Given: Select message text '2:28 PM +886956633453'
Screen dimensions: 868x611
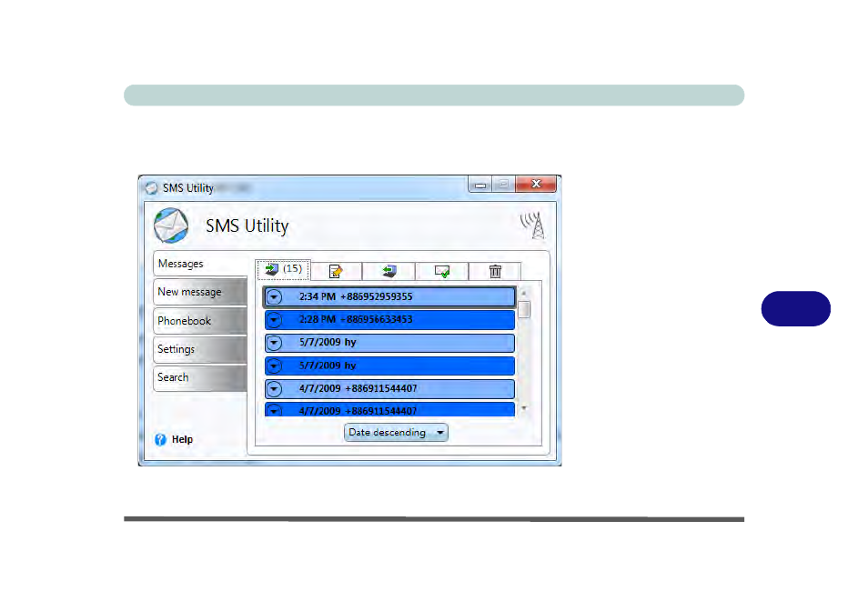Looking at the screenshot, I should tap(356, 320).
